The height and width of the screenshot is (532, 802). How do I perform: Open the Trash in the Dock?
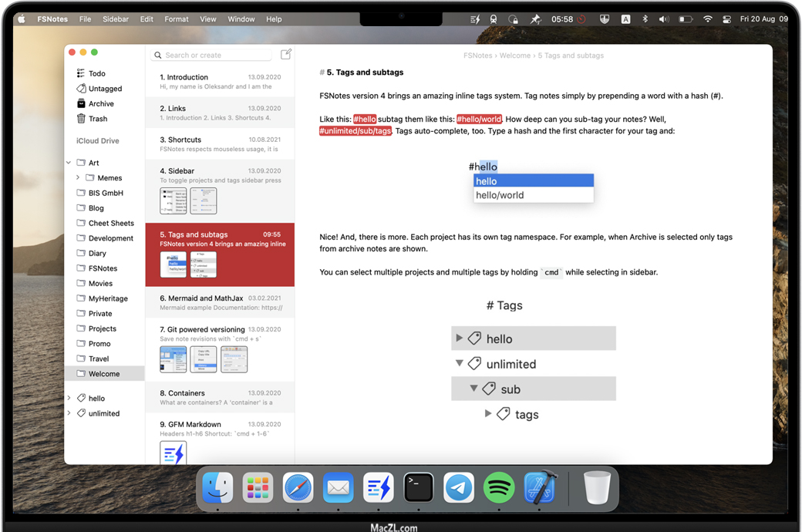tap(597, 487)
